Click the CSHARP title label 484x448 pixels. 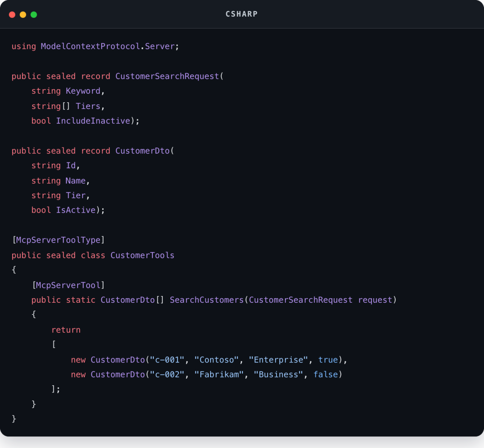coord(242,14)
